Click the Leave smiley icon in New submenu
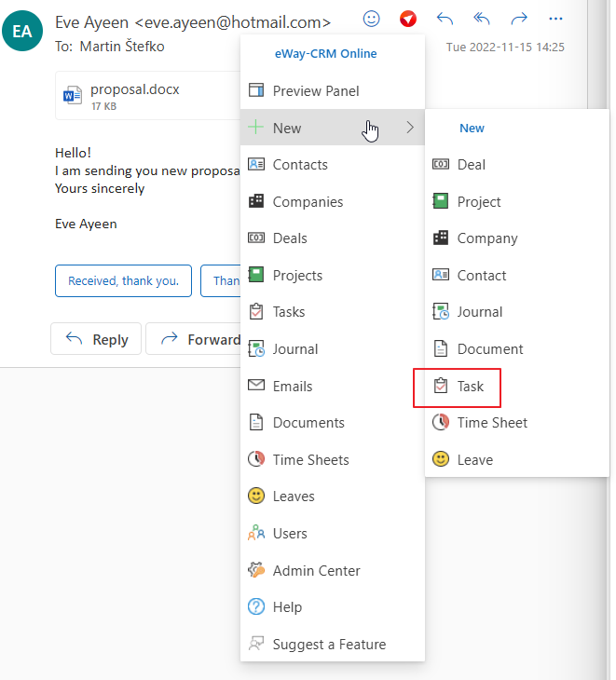The width and height of the screenshot is (616, 680). pyautogui.click(x=440, y=459)
